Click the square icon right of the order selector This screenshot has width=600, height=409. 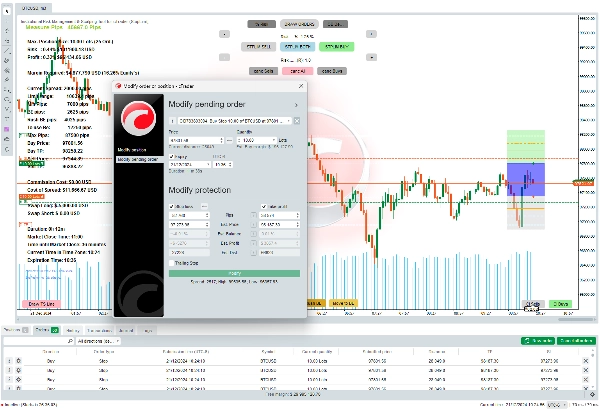pos(297,121)
